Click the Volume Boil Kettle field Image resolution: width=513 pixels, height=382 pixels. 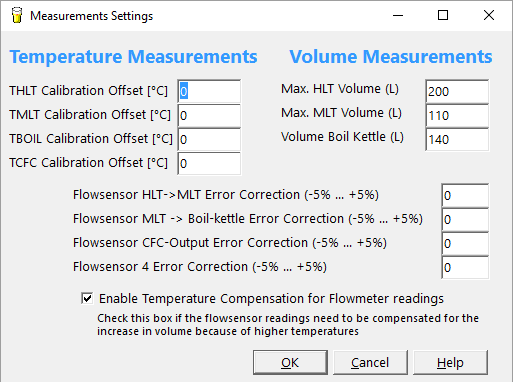pos(457,139)
